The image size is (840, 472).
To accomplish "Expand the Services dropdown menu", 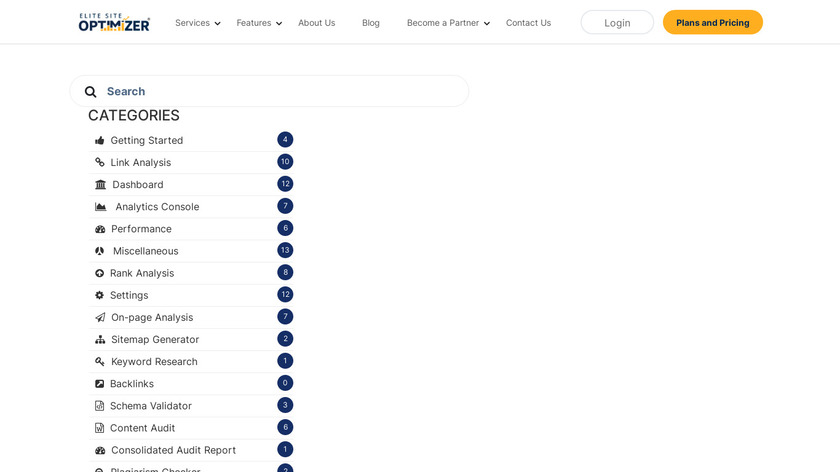I will pos(198,23).
